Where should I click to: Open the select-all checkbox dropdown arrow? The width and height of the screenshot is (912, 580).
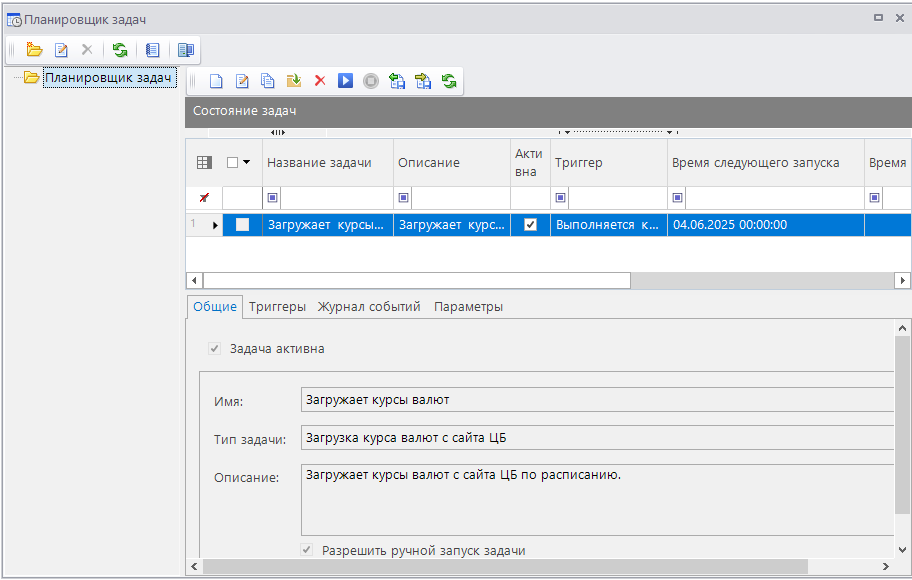coord(247,163)
